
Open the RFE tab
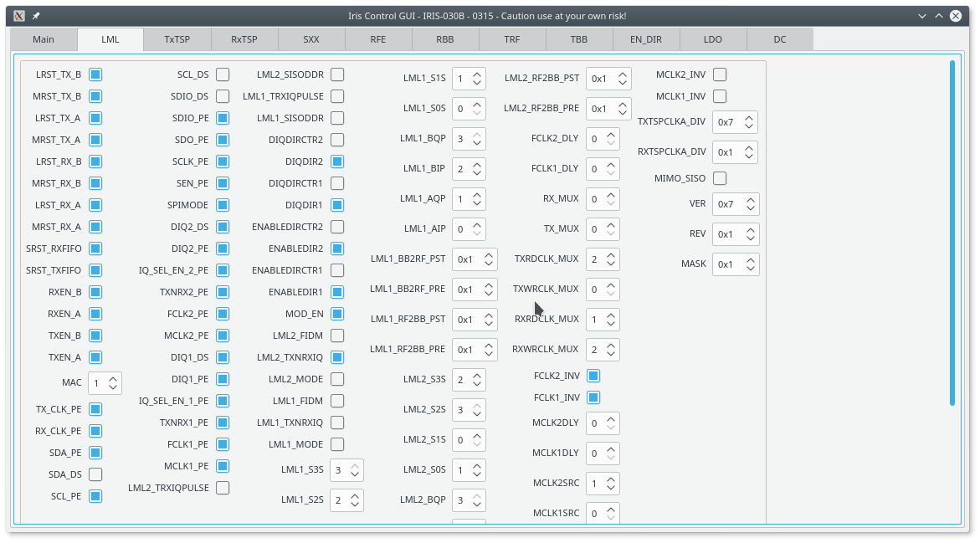click(378, 38)
